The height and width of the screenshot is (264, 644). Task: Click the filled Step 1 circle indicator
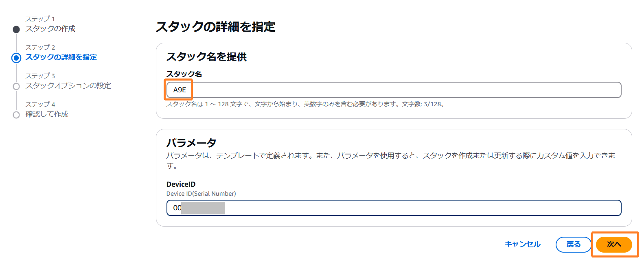pos(16,29)
